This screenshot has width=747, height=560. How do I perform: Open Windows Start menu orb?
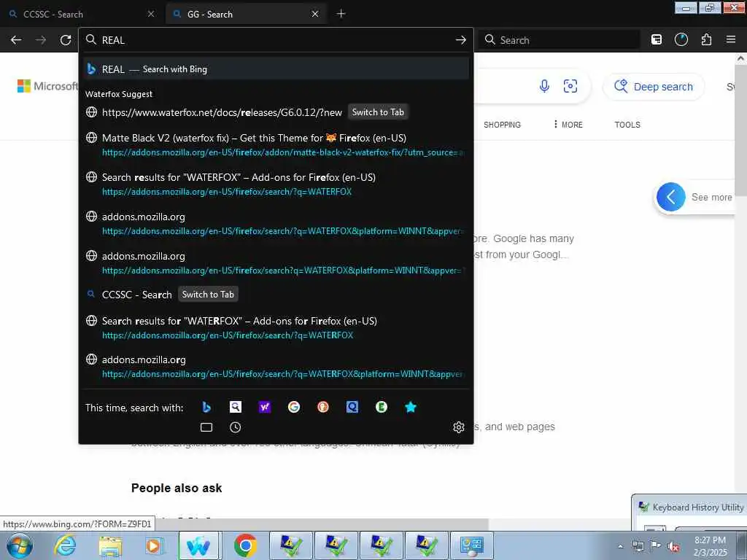(20, 545)
